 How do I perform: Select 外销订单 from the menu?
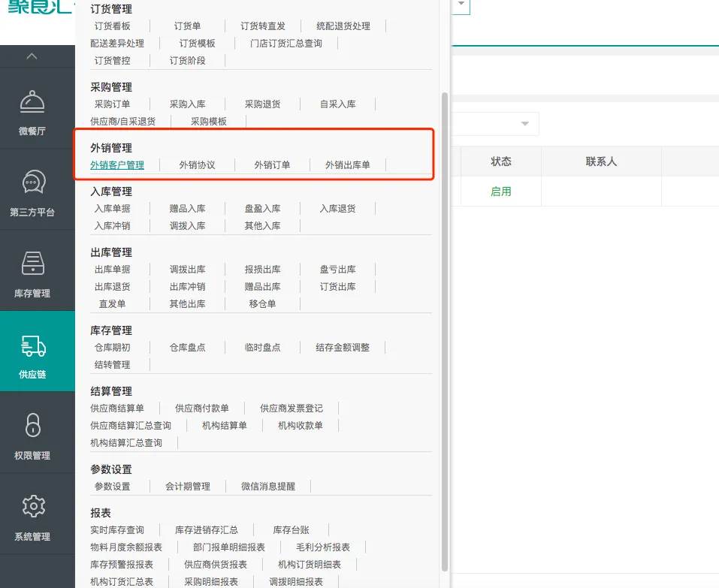[x=272, y=165]
